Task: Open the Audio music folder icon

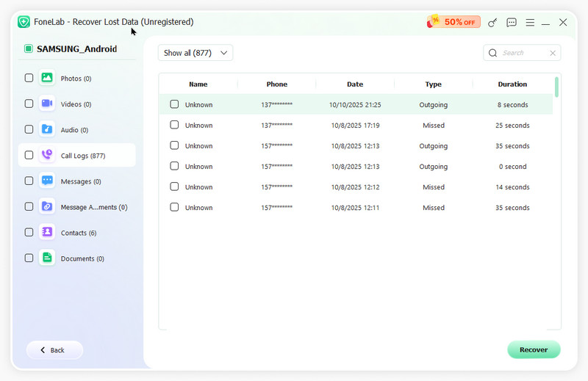Action: [x=47, y=129]
